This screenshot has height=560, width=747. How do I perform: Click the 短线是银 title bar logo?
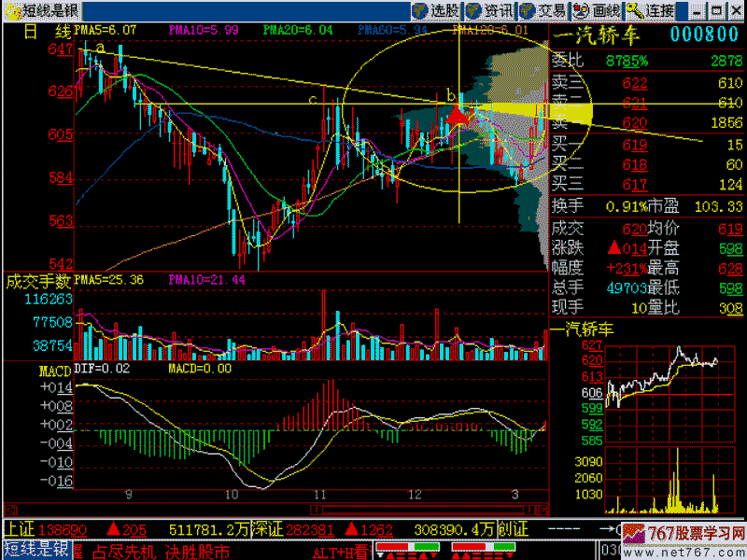click(x=41, y=10)
